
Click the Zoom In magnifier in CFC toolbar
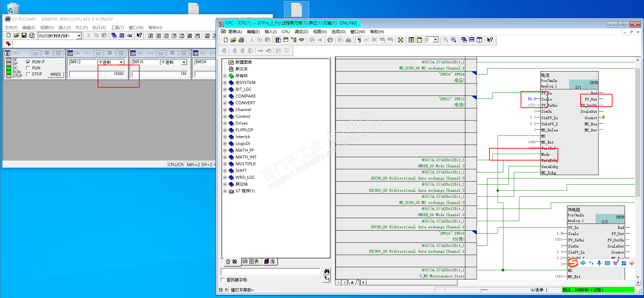point(446,40)
